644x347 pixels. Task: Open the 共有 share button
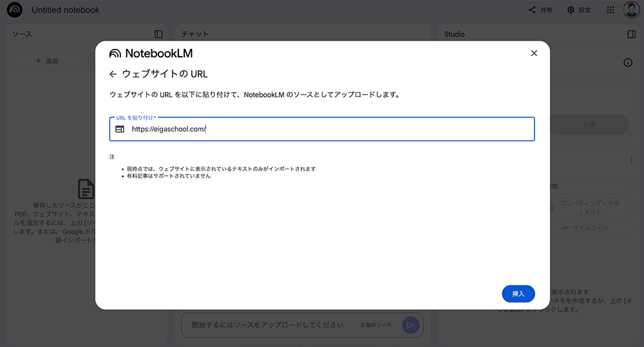click(x=541, y=10)
